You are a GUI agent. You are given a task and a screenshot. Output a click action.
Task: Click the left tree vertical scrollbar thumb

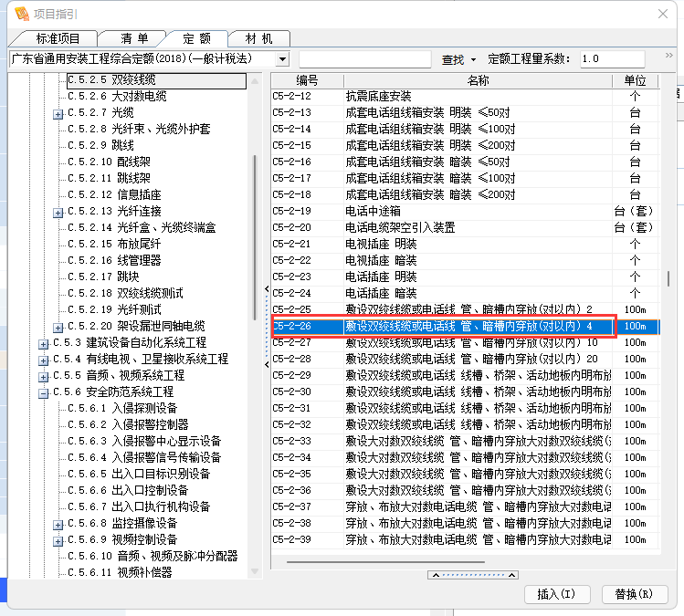coord(255,238)
